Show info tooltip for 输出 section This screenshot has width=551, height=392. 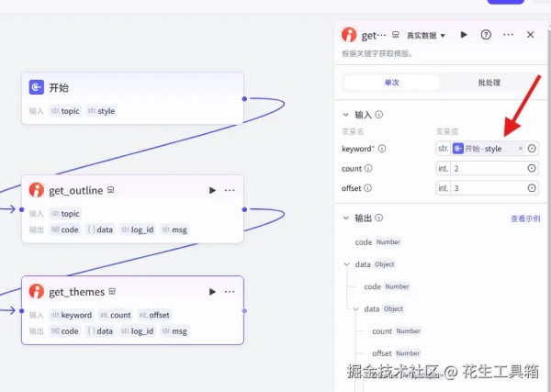pyautogui.click(x=378, y=218)
